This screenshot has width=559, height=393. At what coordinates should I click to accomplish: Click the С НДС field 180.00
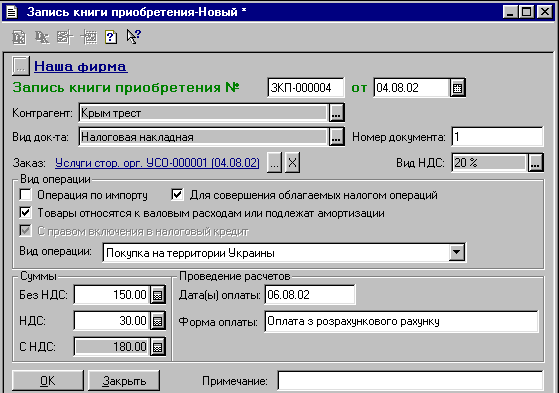tap(112, 347)
